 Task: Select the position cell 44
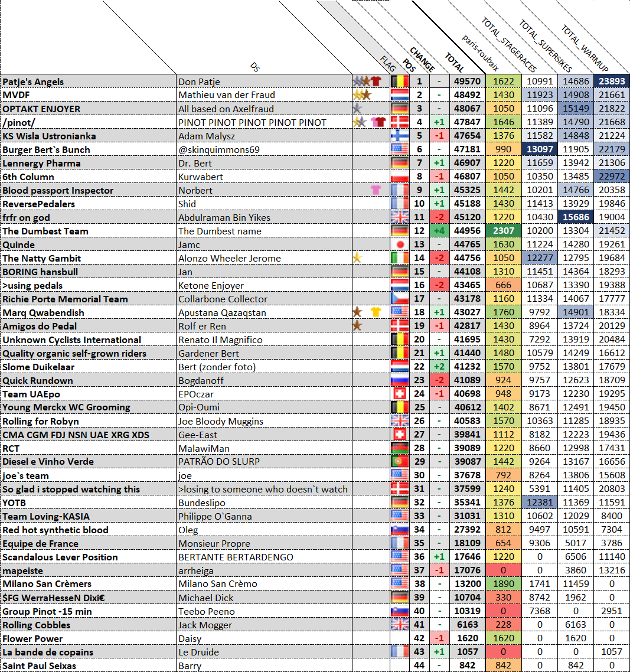point(419,666)
